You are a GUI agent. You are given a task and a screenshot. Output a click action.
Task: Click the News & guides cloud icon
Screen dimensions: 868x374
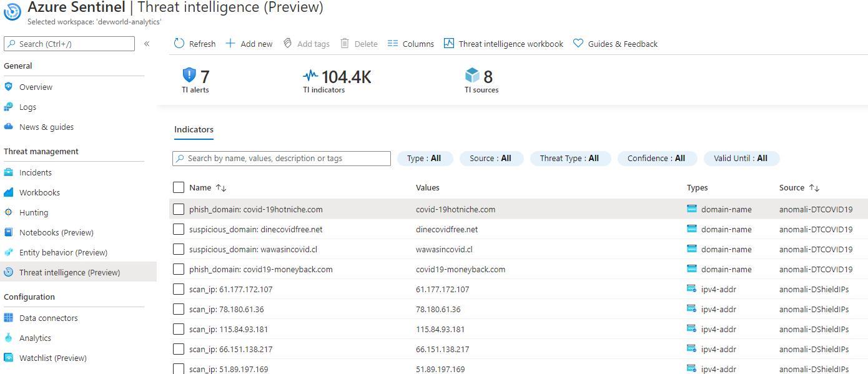(x=8, y=127)
